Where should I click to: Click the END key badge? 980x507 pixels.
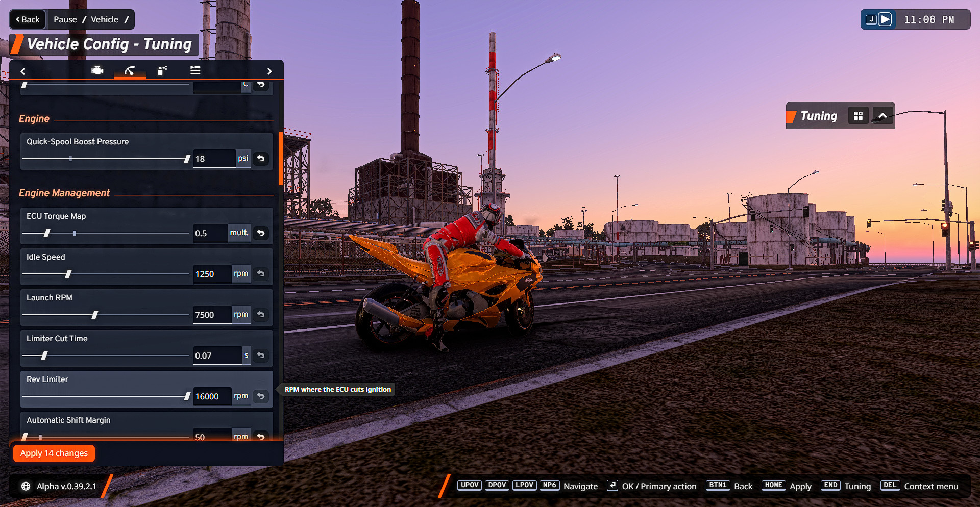(x=830, y=485)
